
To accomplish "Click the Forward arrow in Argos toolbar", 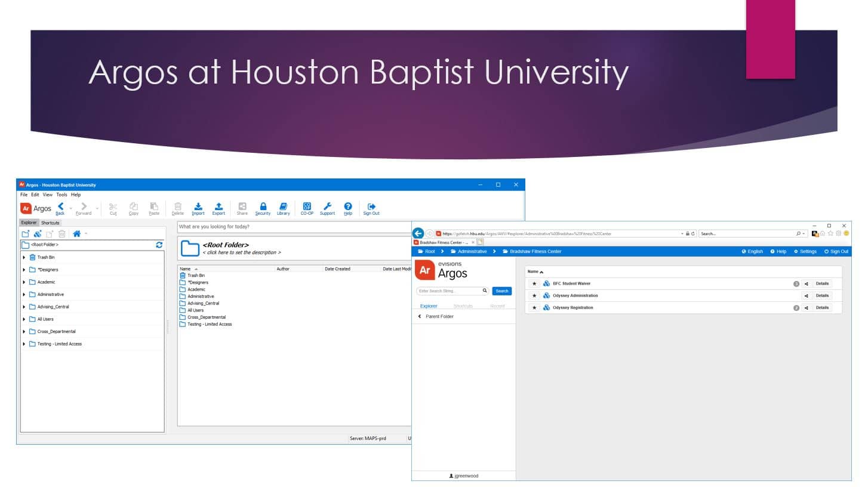I will point(84,206).
